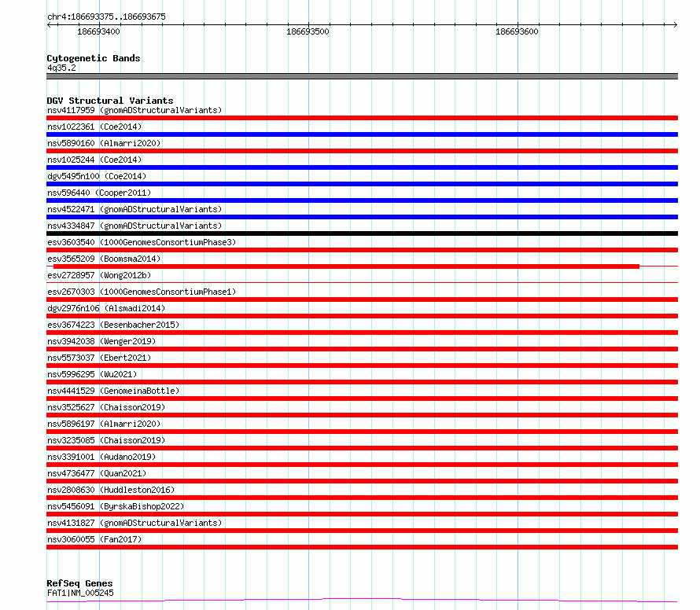Select the chr4:186693375..186693675 region label
The height and width of the screenshot is (610, 700).
[x=106, y=17]
